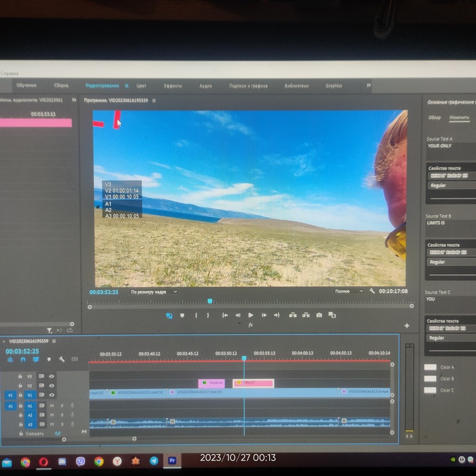The width and height of the screenshot is (476, 476).
Task: Add a marker in Program monitor controls
Action: tap(182, 316)
